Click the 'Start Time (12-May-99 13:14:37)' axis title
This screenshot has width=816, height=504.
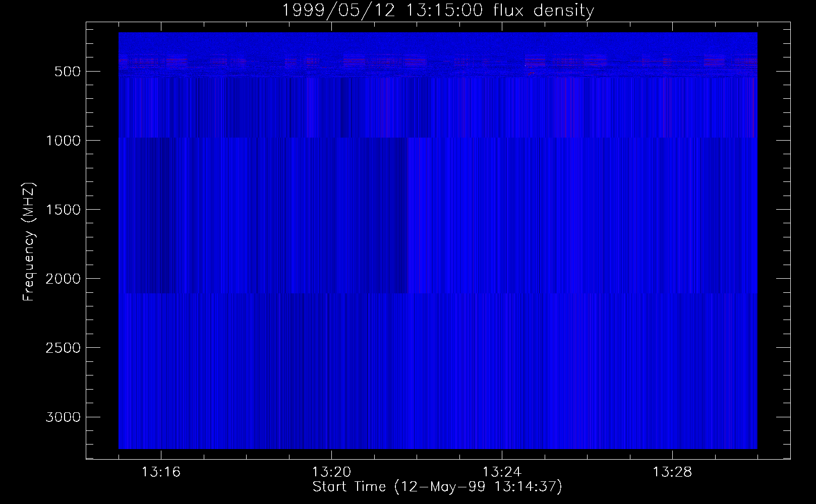point(437,487)
